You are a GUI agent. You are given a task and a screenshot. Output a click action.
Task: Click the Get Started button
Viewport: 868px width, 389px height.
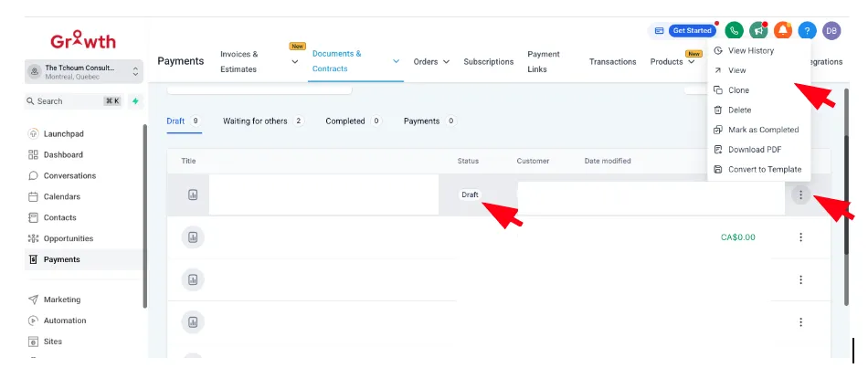(692, 30)
